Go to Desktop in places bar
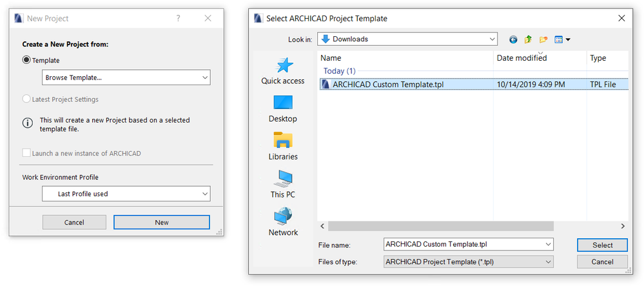644x286 pixels. [283, 109]
